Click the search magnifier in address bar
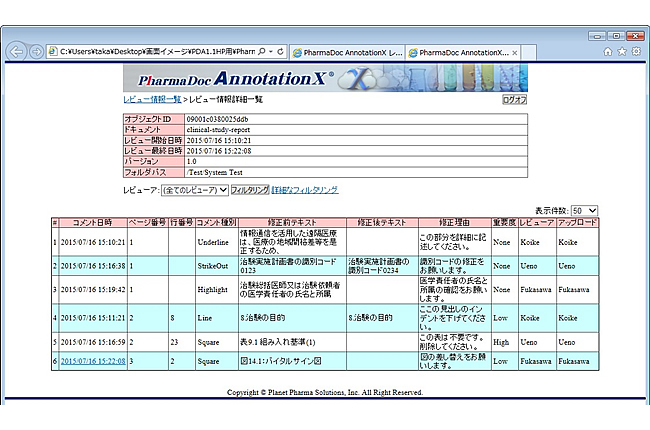650x430 pixels. click(262, 51)
